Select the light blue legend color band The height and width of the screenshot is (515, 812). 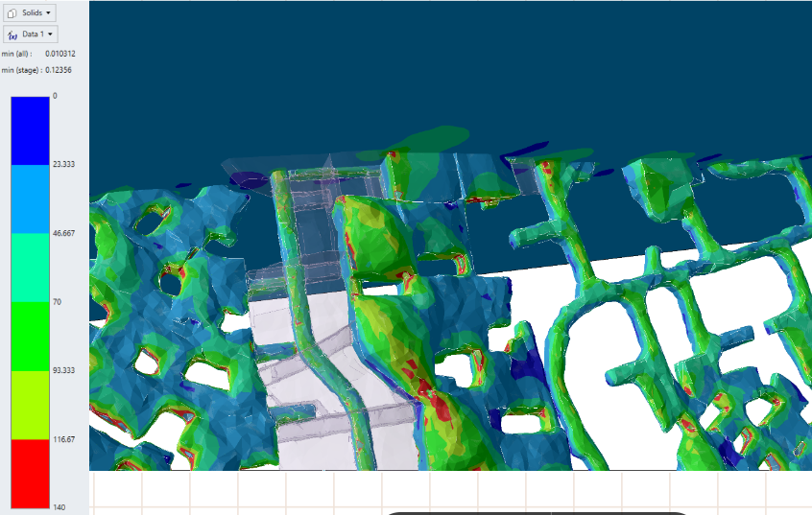click(x=30, y=199)
